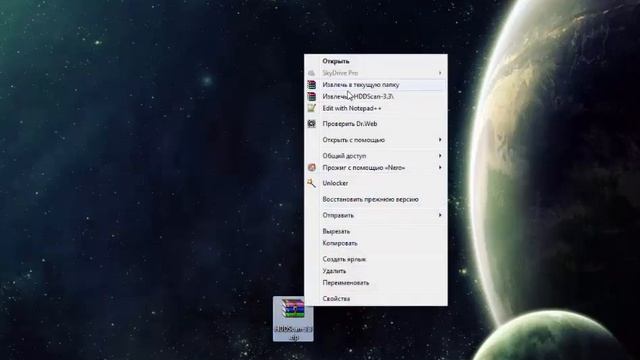
Task: Choose Копировать from the context menu
Action: [x=376, y=243]
